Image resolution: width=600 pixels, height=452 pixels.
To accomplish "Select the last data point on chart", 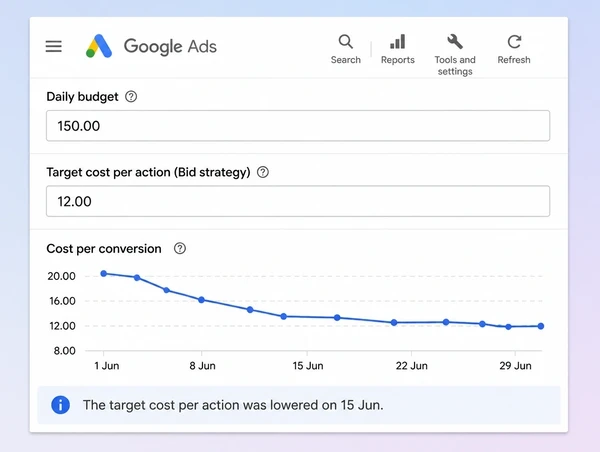I will pos(541,326).
